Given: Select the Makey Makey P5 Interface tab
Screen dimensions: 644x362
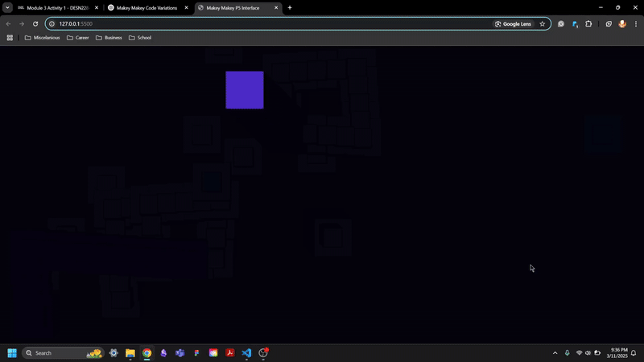Looking at the screenshot, I should tap(233, 8).
